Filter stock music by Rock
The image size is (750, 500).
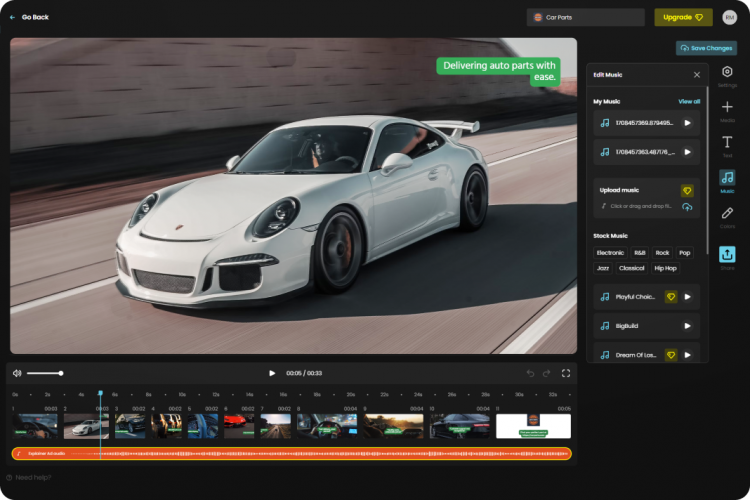[662, 253]
